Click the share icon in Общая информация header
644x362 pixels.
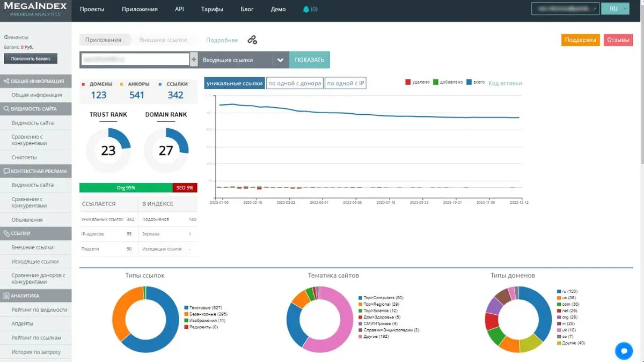pos(6,81)
